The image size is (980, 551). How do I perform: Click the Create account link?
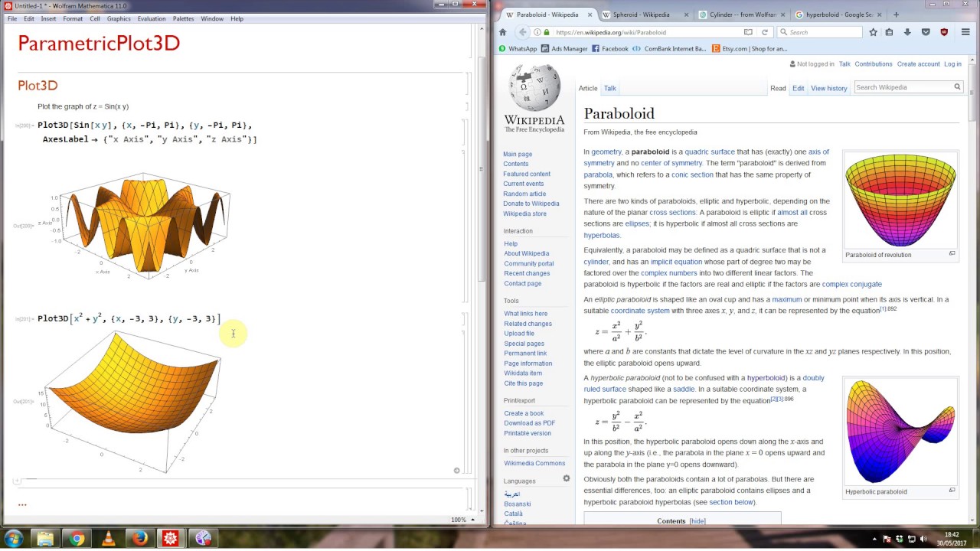coord(918,64)
